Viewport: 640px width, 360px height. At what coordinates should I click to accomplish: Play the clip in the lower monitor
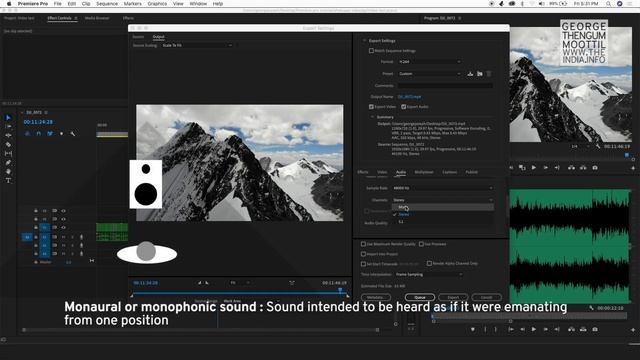pyautogui.click(x=534, y=329)
